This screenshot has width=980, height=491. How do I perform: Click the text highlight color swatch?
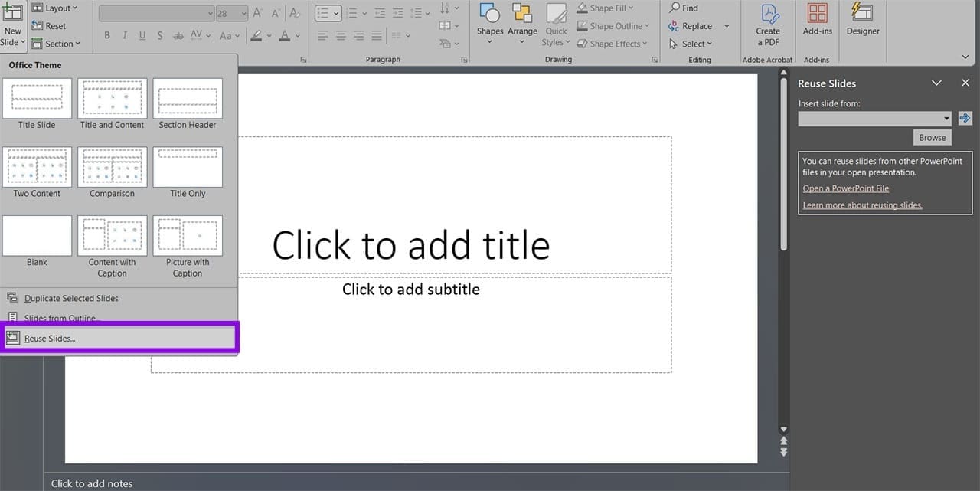click(x=256, y=36)
